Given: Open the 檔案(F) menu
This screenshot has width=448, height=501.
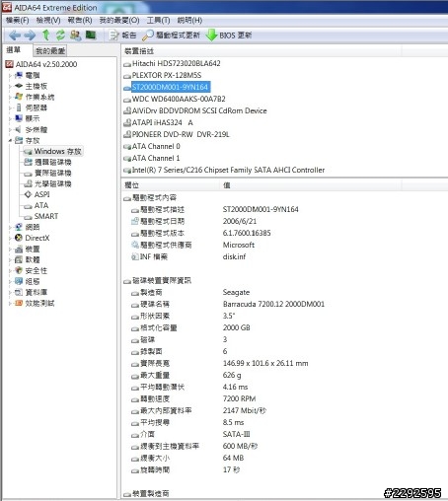Looking at the screenshot, I should coord(17,21).
